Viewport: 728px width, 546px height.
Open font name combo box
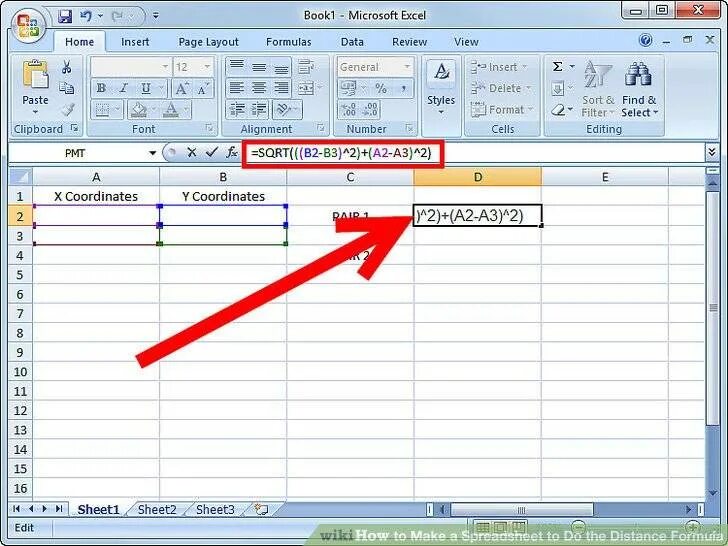click(x=130, y=67)
